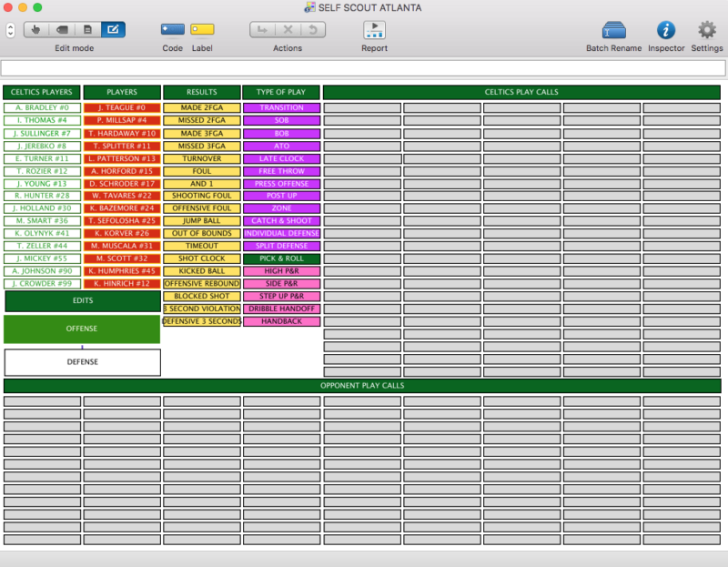This screenshot has width=728, height=567.
Task: Select the hand pointer mode icon
Action: (35, 30)
